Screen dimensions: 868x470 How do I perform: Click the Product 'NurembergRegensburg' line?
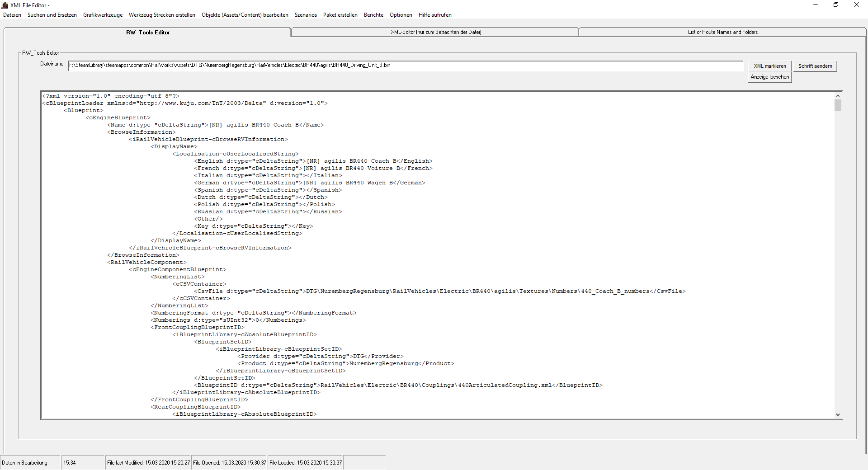[346, 363]
